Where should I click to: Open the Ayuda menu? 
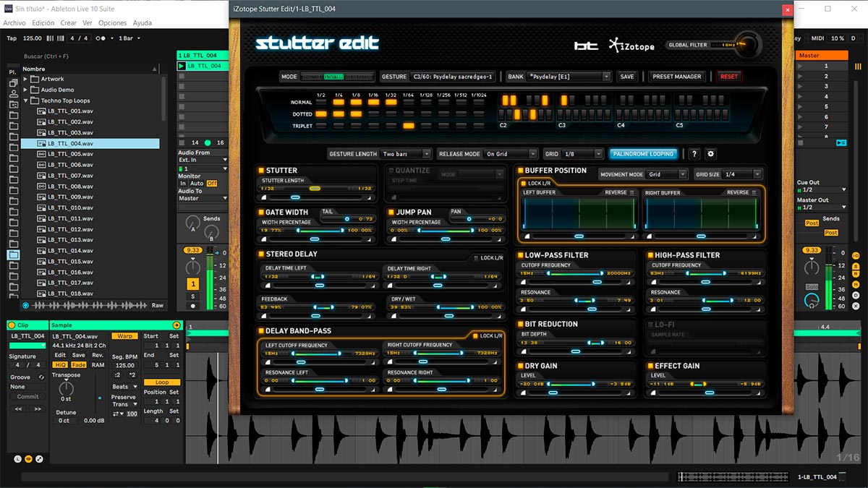point(142,23)
